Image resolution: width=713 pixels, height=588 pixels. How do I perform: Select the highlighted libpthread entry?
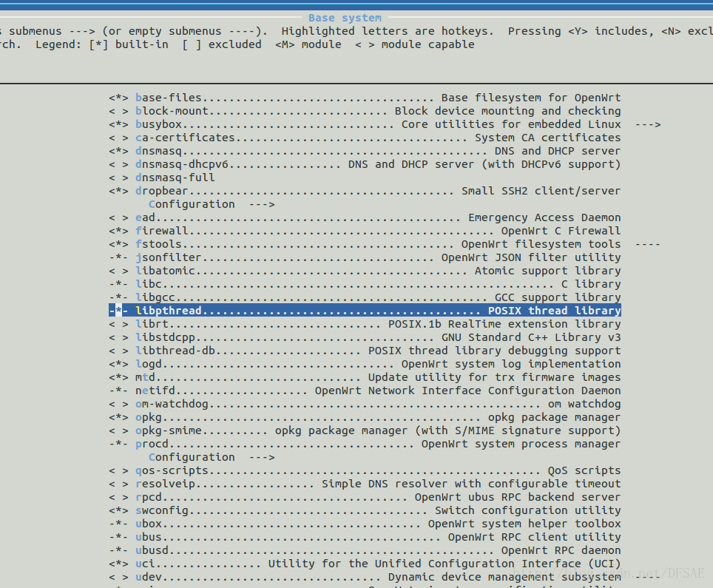pos(365,311)
